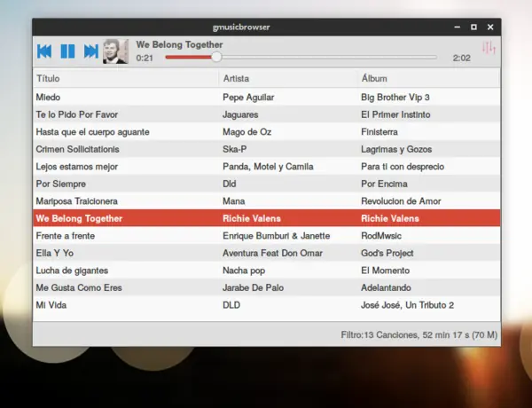The image size is (532, 408).
Task: Open the equalizer settings icon
Action: click(x=489, y=48)
